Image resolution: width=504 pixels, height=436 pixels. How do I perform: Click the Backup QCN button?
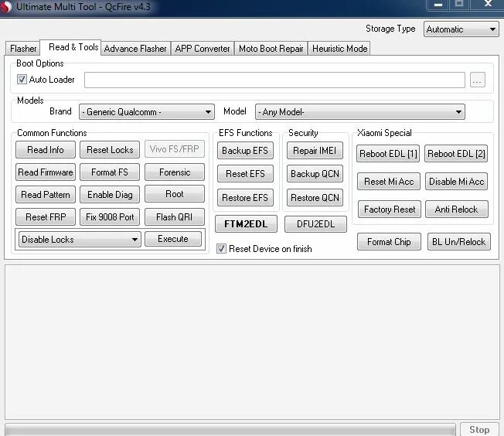(315, 174)
